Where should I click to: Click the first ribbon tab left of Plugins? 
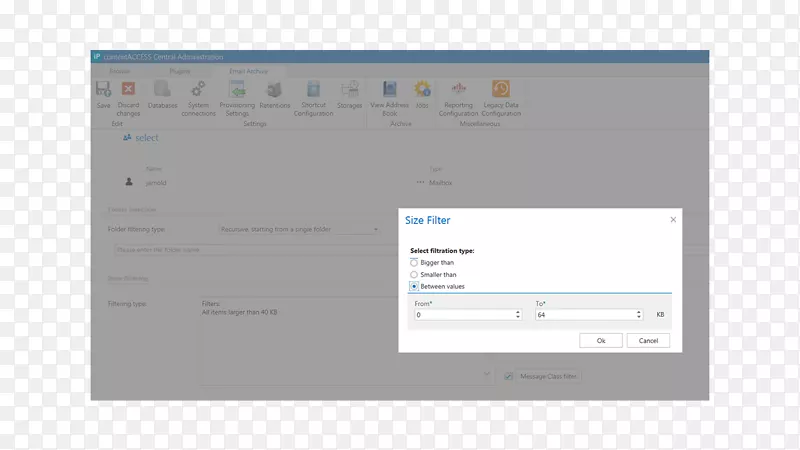coord(120,71)
